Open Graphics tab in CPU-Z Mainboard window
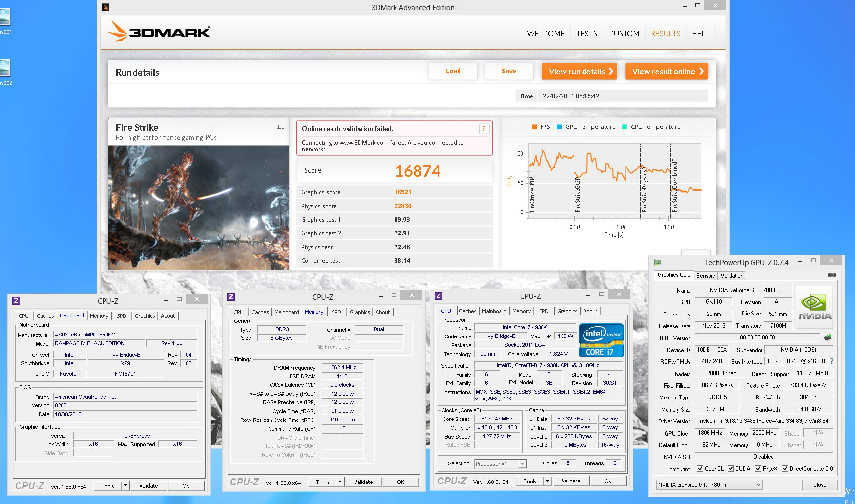 145,316
